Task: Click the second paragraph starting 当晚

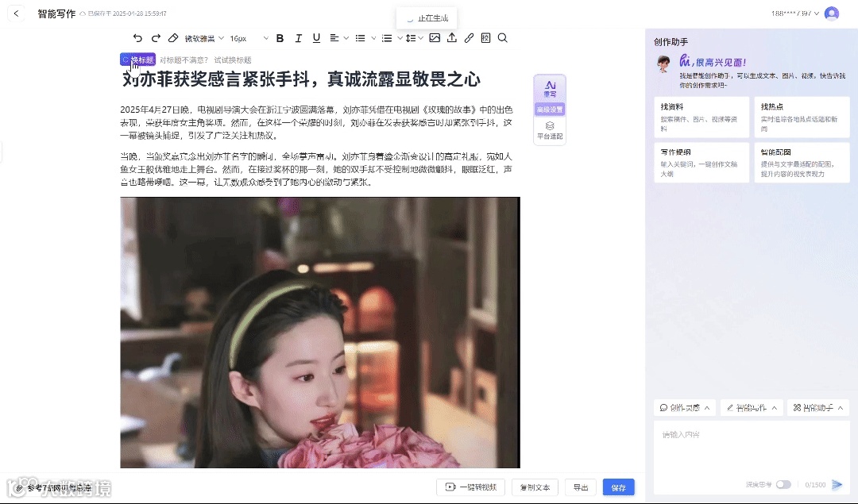Action: click(316, 170)
